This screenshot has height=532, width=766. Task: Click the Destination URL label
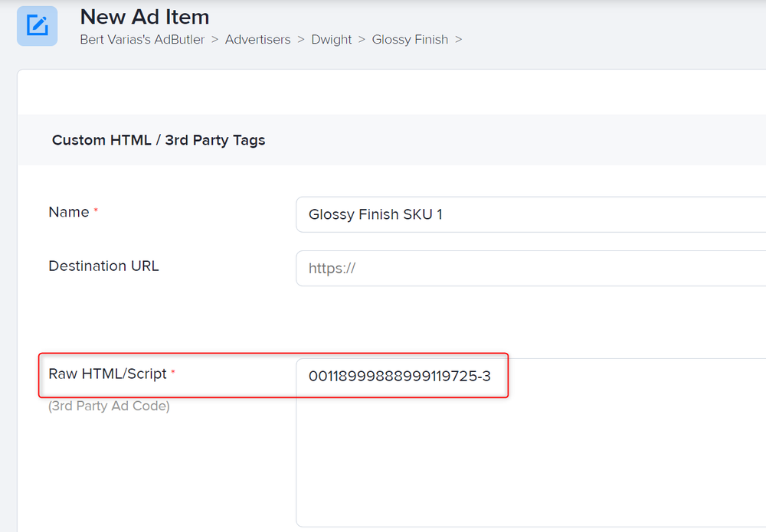pyautogui.click(x=103, y=266)
